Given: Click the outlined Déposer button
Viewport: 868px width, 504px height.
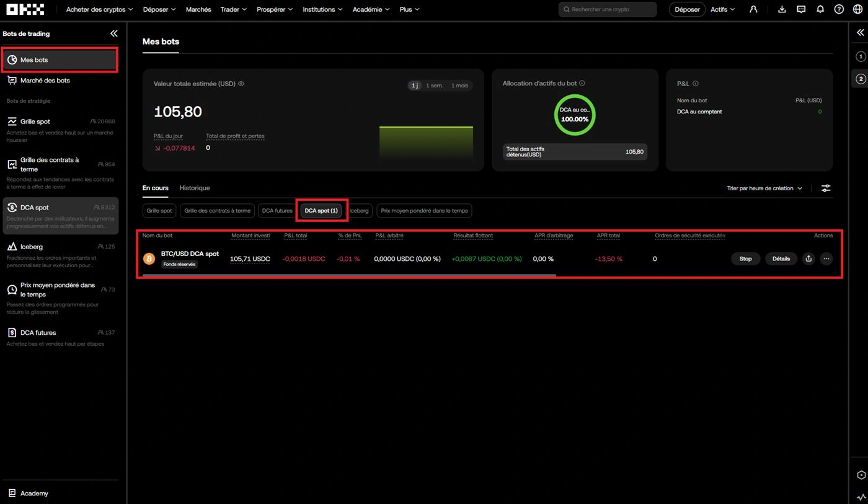Looking at the screenshot, I should coord(687,9).
